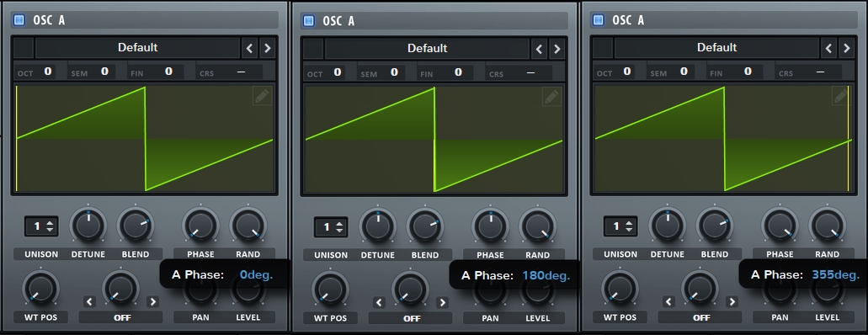This screenshot has width=868, height=335.
Task: Open the Default wavetable menu in 0deg panel
Action: coord(138,48)
